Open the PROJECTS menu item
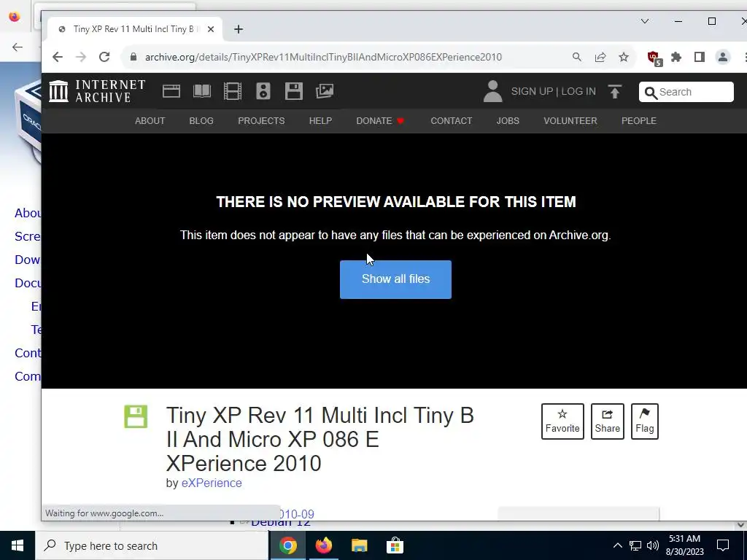Image resolution: width=747 pixels, height=560 pixels. pyautogui.click(x=261, y=121)
